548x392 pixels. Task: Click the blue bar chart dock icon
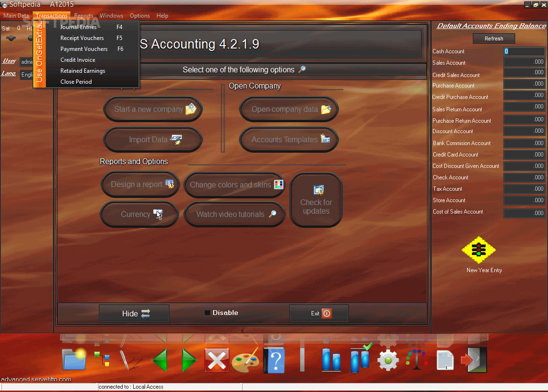point(331,360)
